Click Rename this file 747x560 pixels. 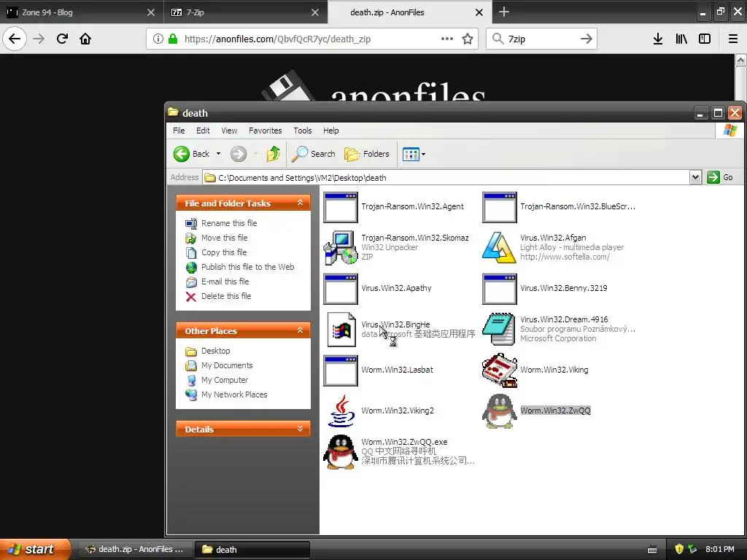click(228, 223)
